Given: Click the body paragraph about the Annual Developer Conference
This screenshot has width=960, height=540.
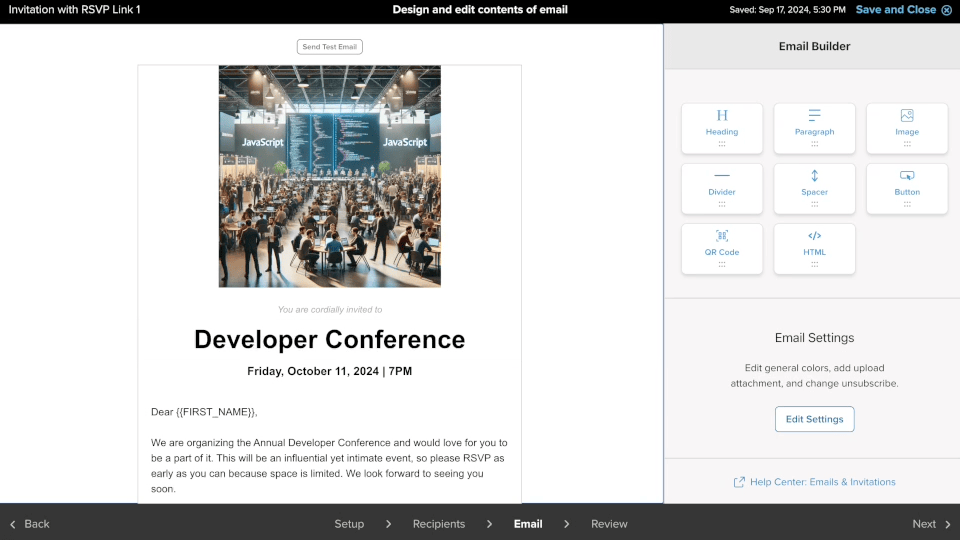Looking at the screenshot, I should [x=329, y=465].
